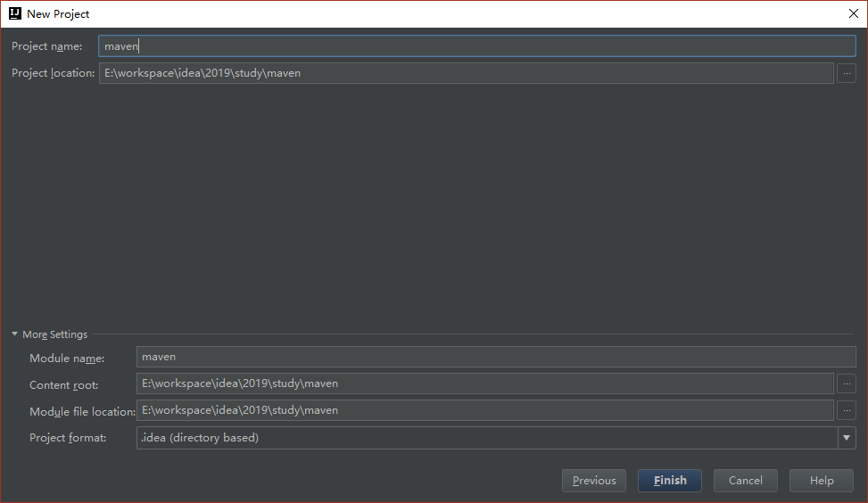Click the IntelliJ icon in title bar
Screen dimensions: 868x503
(15, 13)
